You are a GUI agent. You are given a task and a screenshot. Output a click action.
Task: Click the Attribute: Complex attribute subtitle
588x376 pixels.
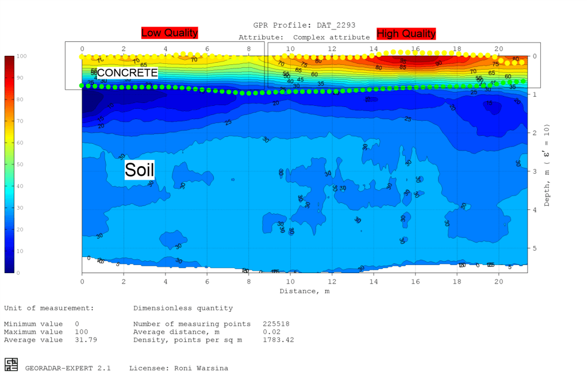[304, 37]
